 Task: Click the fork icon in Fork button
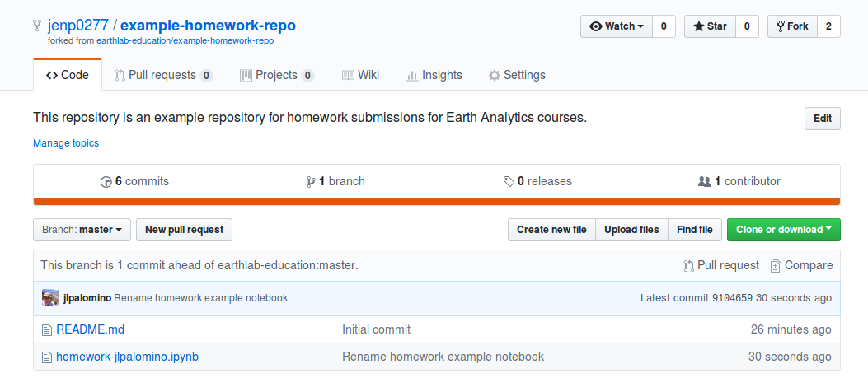coord(781,26)
